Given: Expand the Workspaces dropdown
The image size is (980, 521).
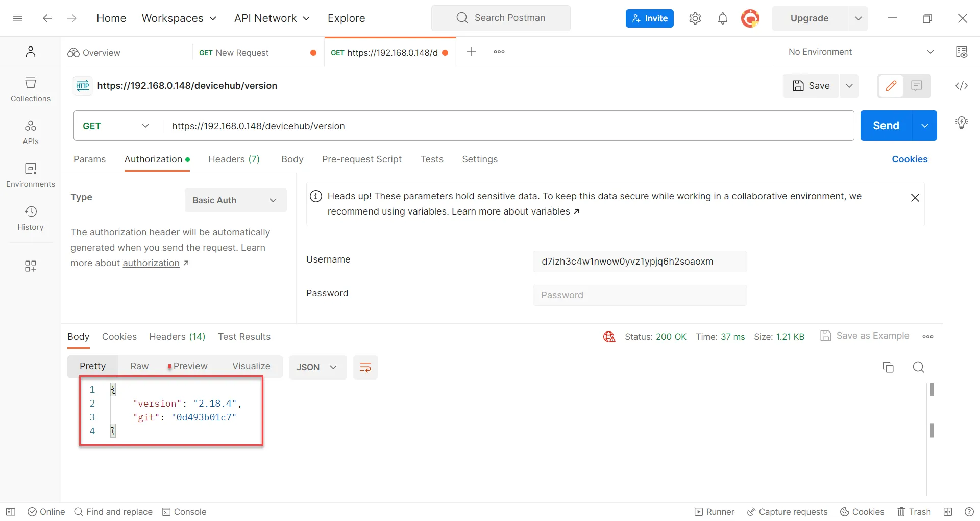Looking at the screenshot, I should coord(179,18).
